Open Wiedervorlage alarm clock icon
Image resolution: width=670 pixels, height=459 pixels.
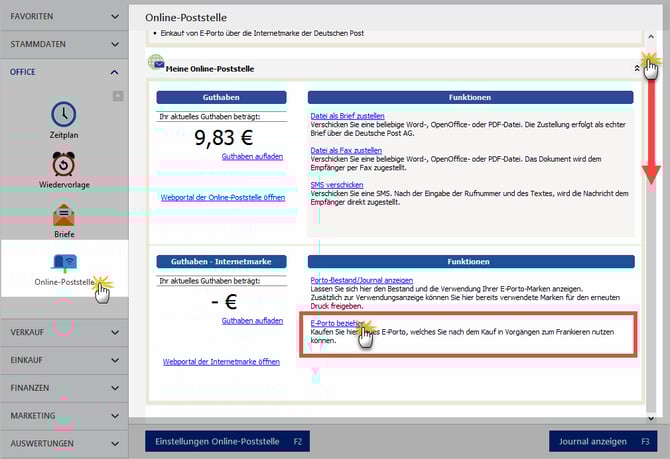[64, 164]
